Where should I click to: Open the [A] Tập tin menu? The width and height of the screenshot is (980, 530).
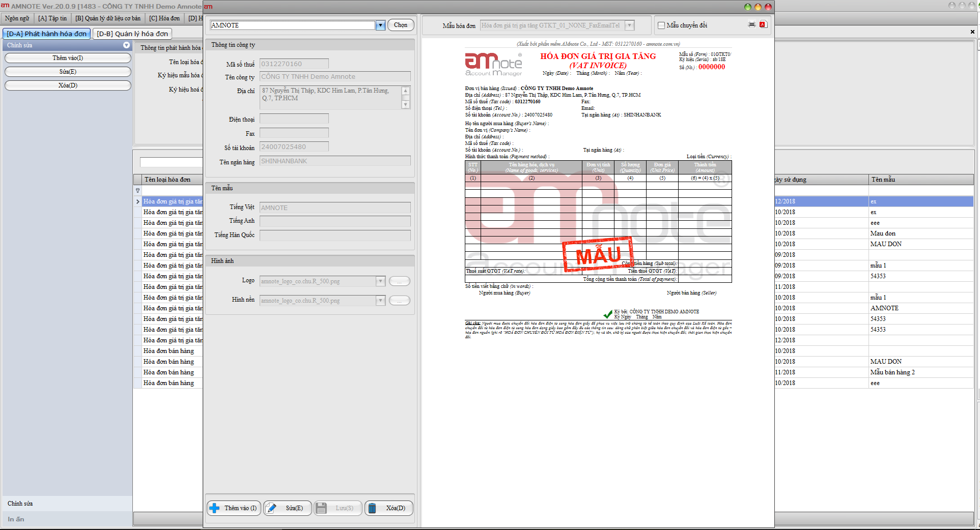52,18
